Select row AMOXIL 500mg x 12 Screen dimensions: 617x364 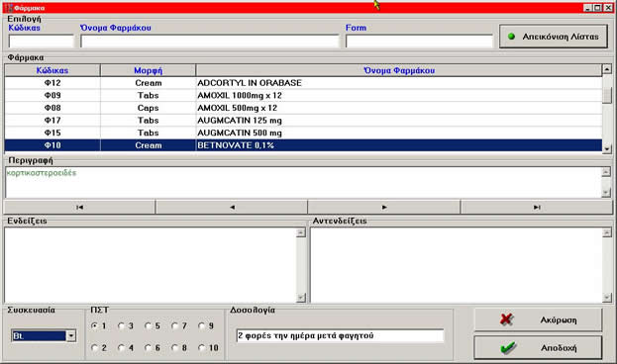(x=303, y=108)
